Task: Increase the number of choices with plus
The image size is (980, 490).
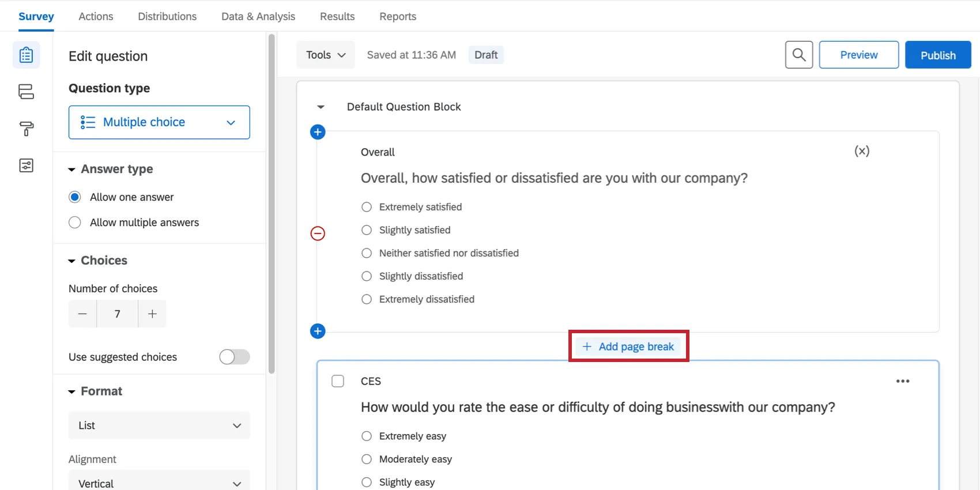Action: pos(152,314)
